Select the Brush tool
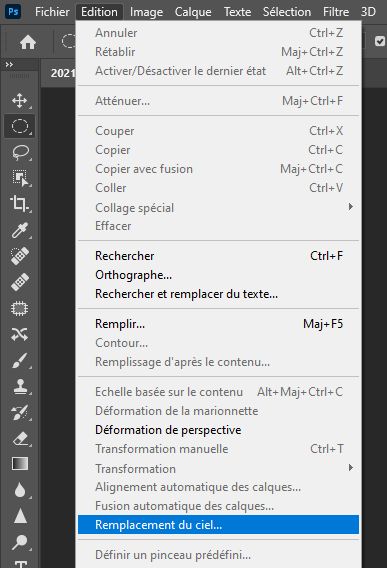The height and width of the screenshot is (568, 387). [20, 360]
